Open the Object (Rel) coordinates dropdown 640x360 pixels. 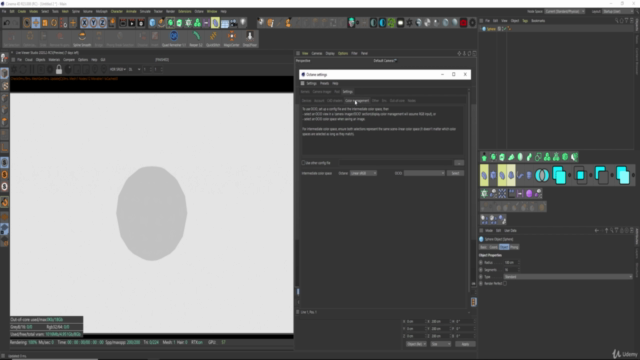pyautogui.click(x=416, y=344)
